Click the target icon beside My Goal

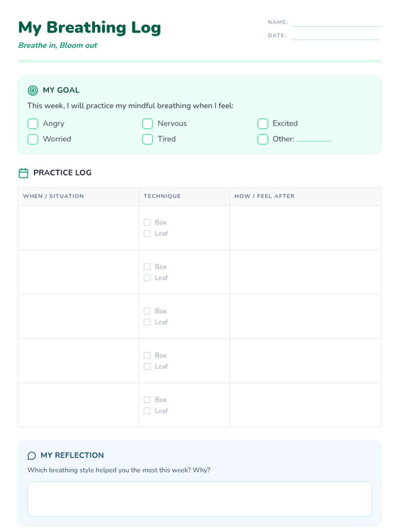point(33,90)
